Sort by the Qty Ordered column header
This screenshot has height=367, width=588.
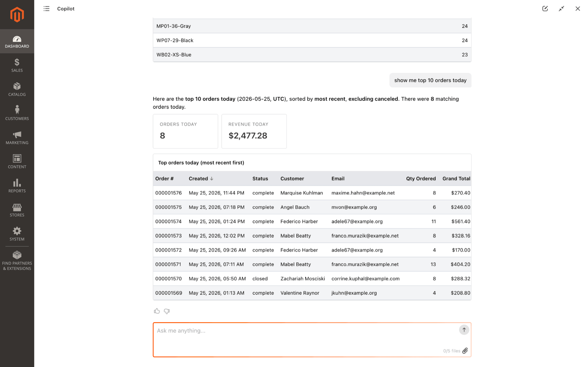(421, 179)
